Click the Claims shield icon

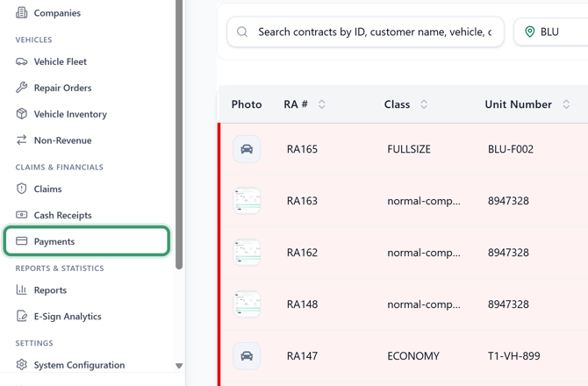pos(21,189)
